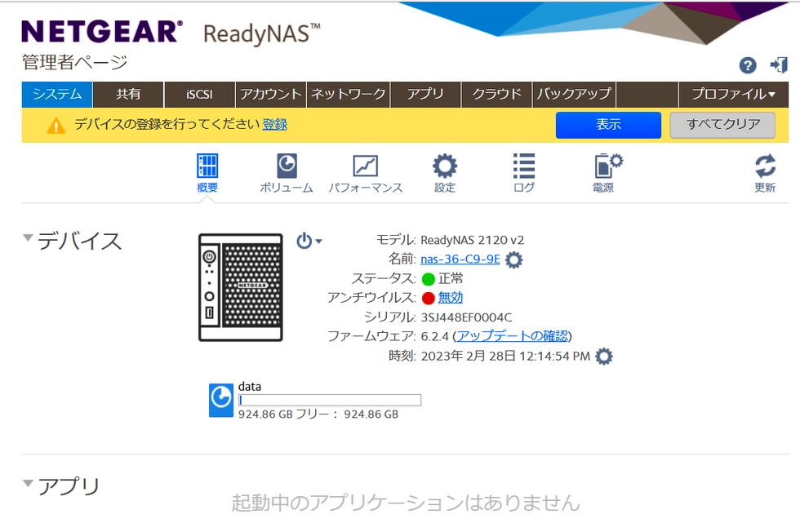The width and height of the screenshot is (800, 532).
Task: Click the logout door icon
Action: (x=778, y=66)
